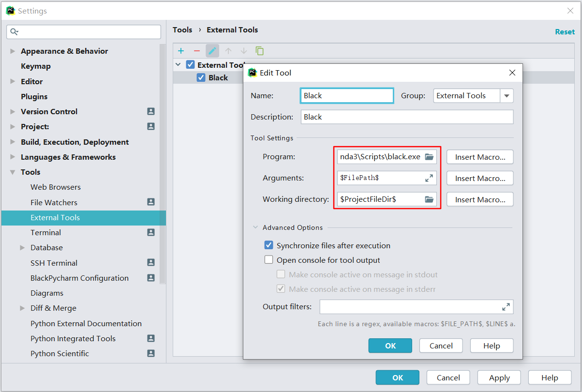Browse Working directory via folder icon

point(429,199)
